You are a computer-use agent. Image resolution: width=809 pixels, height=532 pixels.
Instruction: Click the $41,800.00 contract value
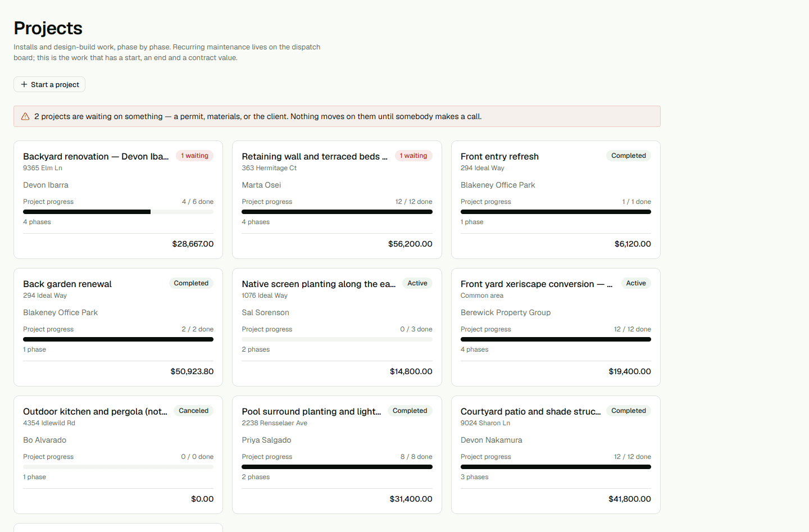coord(630,499)
